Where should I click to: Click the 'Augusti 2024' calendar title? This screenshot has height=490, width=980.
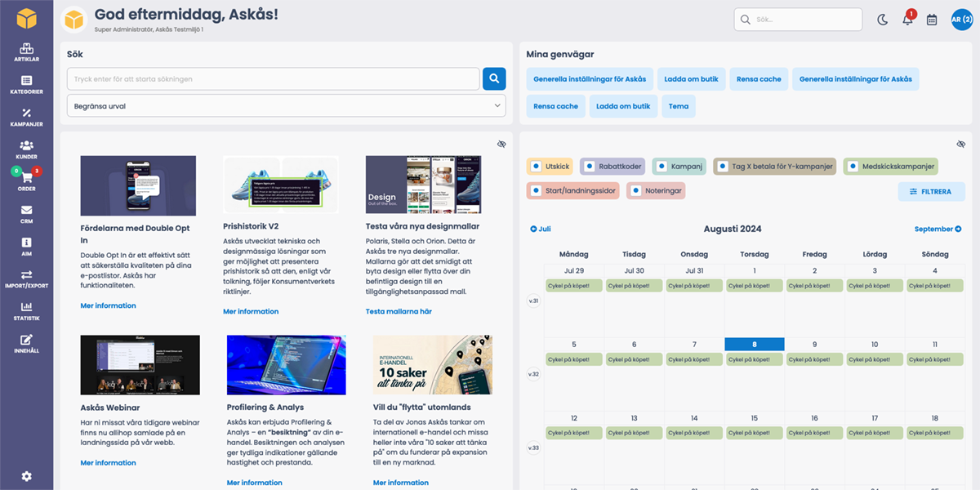pyautogui.click(x=733, y=229)
